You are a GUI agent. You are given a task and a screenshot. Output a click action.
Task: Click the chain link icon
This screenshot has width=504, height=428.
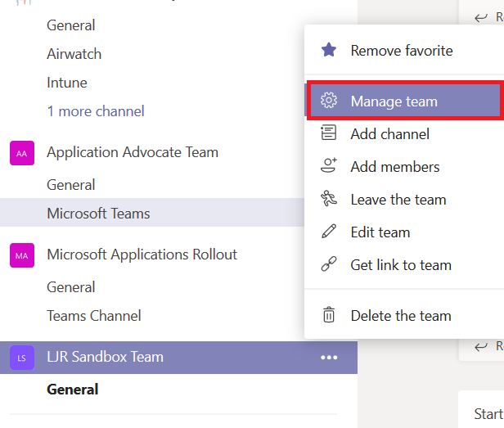(329, 264)
